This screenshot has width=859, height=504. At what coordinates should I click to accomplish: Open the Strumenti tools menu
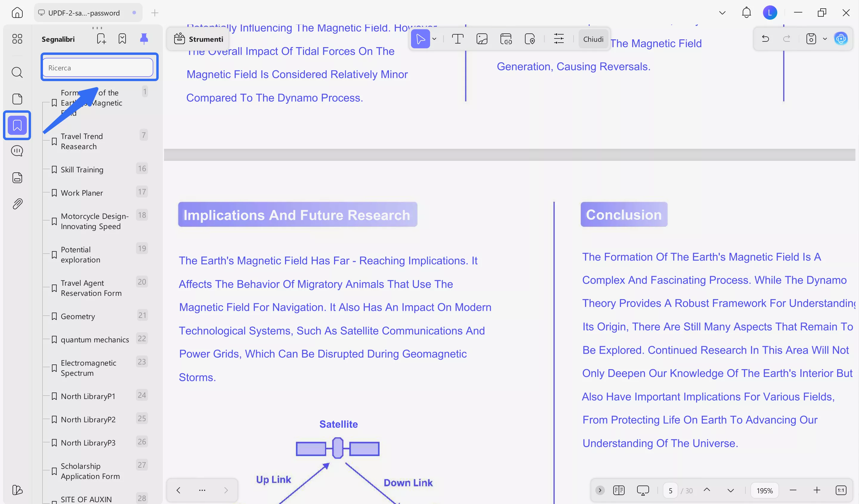pyautogui.click(x=198, y=39)
